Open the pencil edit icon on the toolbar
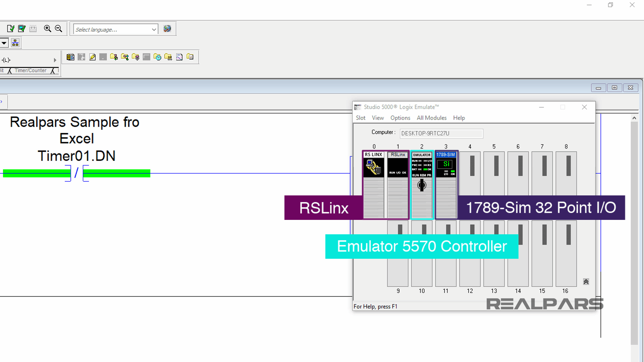Image resolution: width=644 pixels, height=362 pixels. point(92,57)
